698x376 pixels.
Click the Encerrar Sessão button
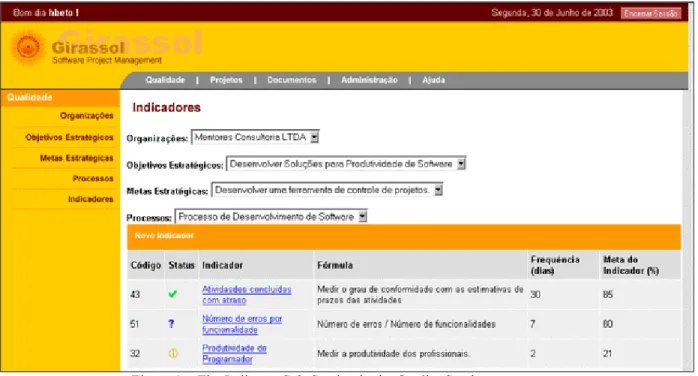point(650,13)
